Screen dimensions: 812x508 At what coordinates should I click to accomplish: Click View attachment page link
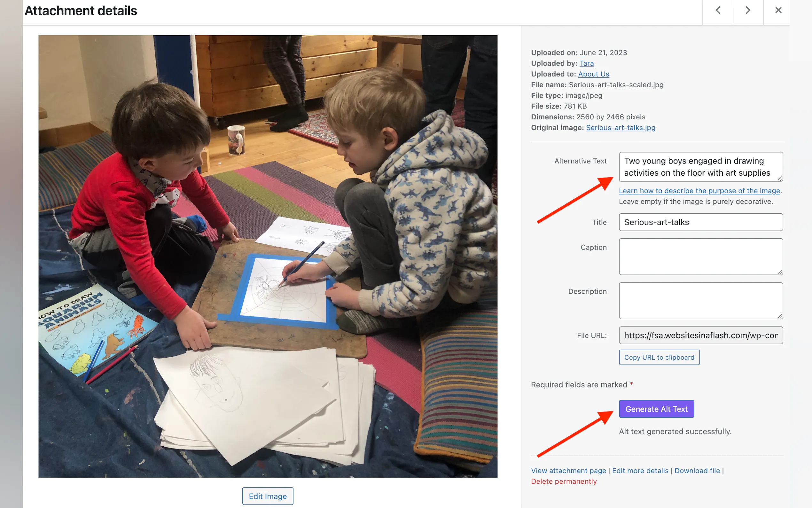(x=568, y=471)
